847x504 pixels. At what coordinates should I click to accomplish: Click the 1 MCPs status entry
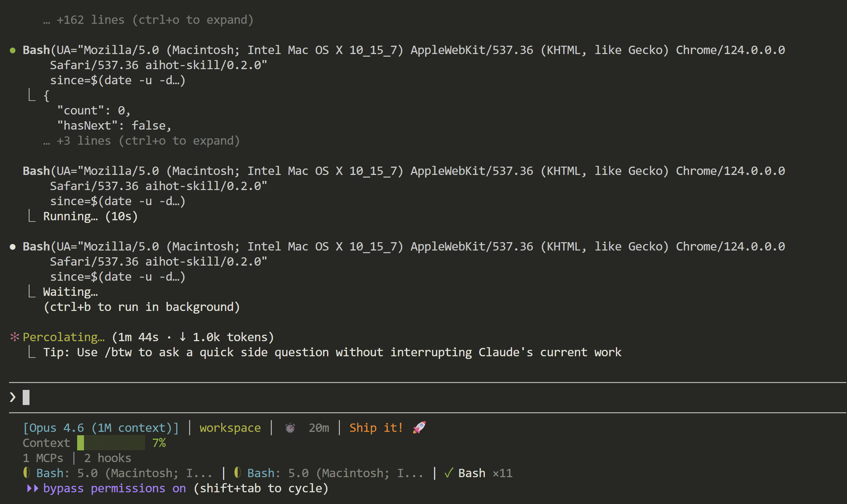tap(43, 458)
